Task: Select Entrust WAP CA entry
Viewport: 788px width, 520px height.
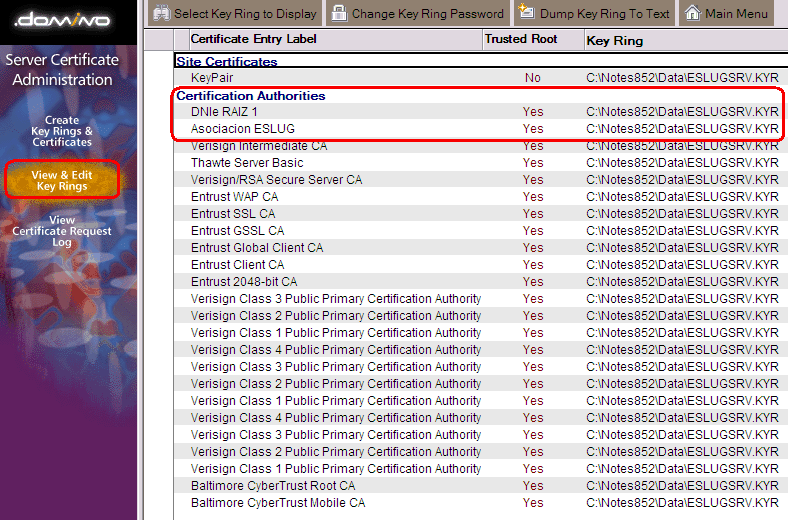Action: (x=235, y=197)
